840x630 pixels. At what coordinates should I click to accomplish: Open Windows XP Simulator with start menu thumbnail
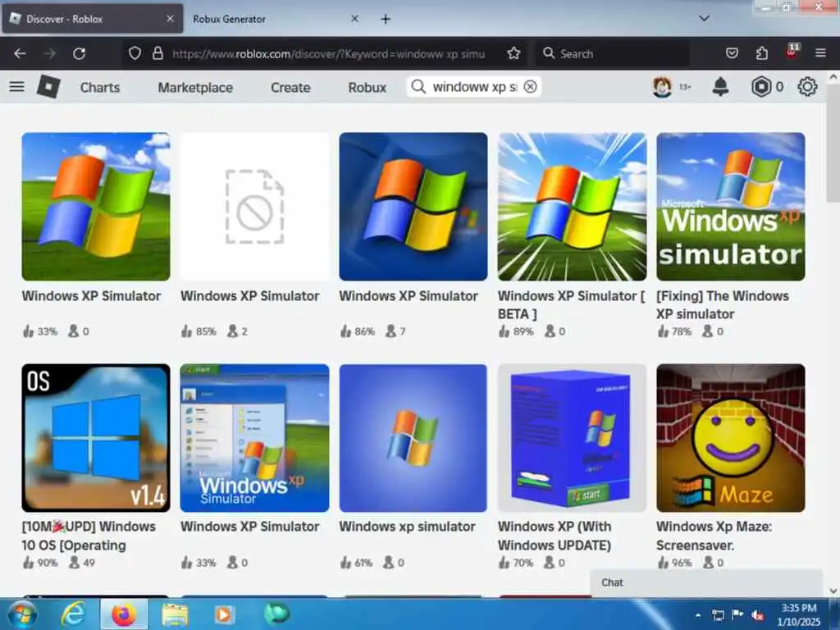click(254, 438)
